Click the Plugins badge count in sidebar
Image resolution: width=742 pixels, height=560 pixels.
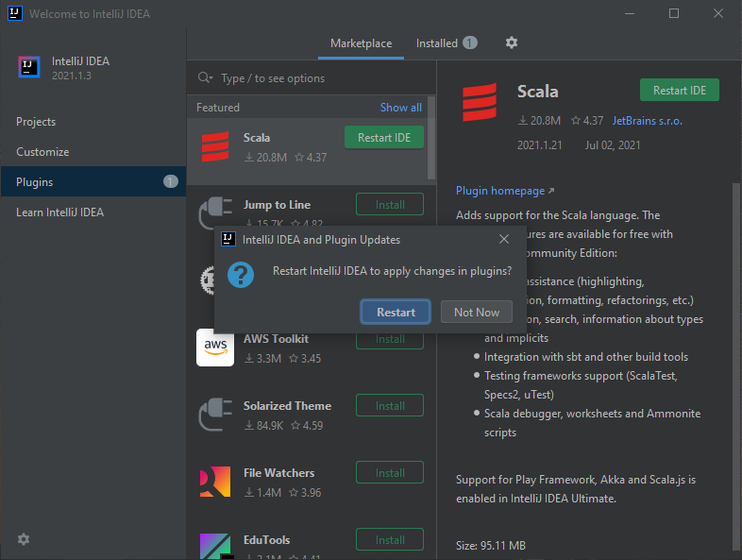(170, 181)
